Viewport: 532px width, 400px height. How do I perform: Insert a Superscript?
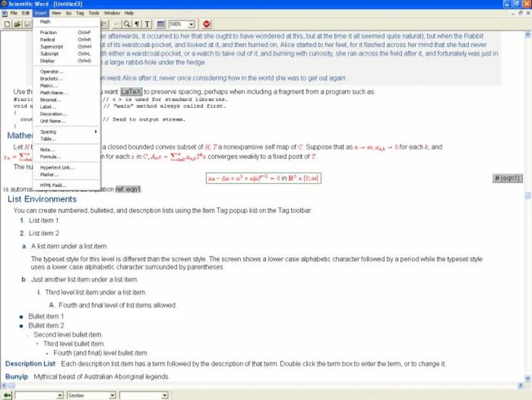(67, 47)
